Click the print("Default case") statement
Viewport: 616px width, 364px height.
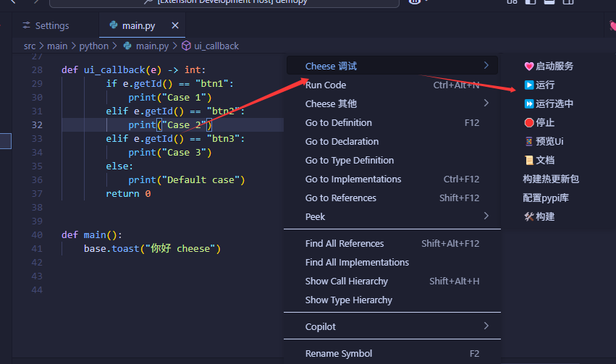[187, 180]
